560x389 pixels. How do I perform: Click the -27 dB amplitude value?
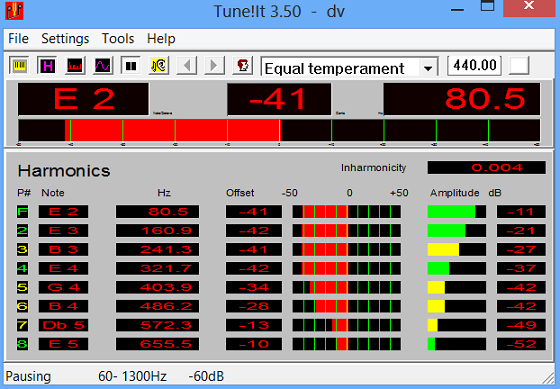pos(521,249)
